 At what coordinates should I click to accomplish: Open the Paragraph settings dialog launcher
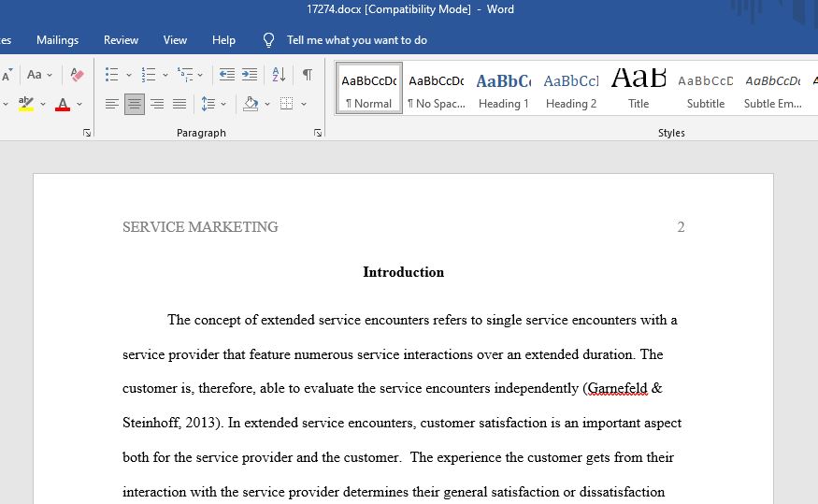point(318,133)
